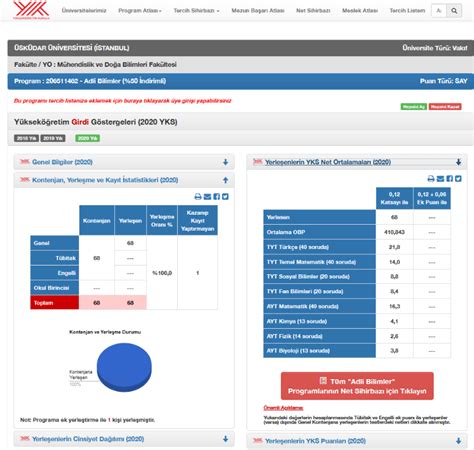Click the Program : 206511462 - Adli Bilimler banner
Viewport: 474px width, 450px height.
[x=241, y=81]
